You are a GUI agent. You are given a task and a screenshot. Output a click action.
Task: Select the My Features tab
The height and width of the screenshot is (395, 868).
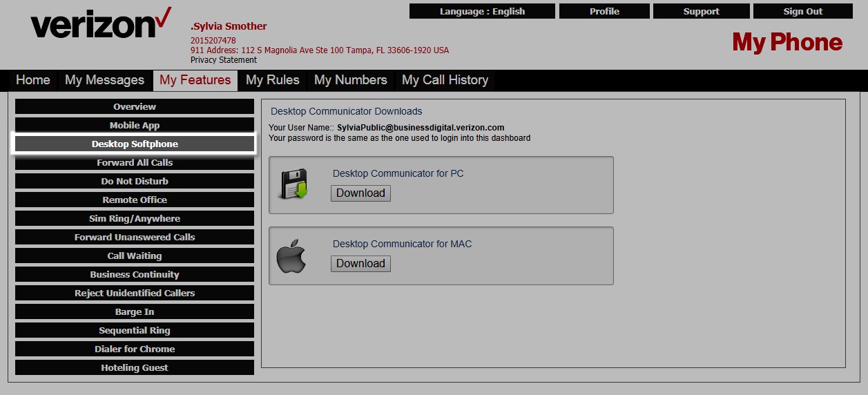(x=195, y=80)
